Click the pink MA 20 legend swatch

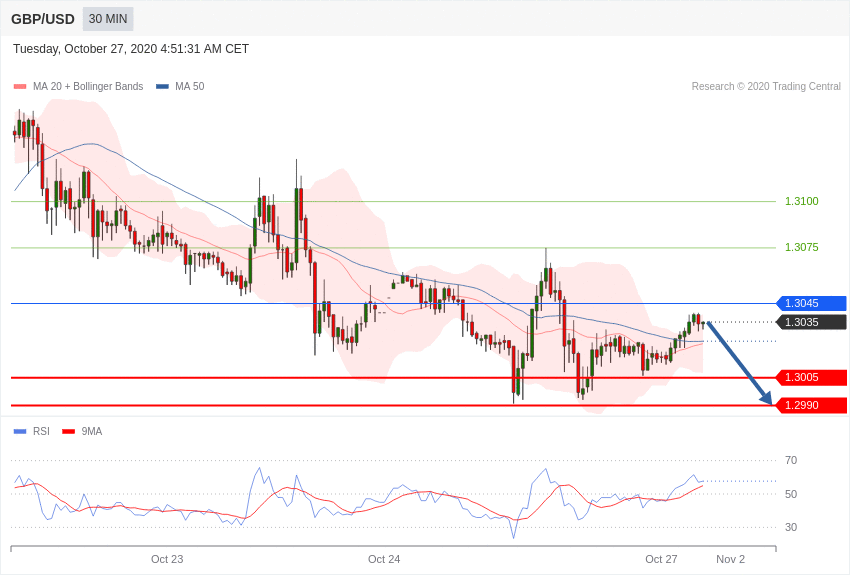coord(20,87)
